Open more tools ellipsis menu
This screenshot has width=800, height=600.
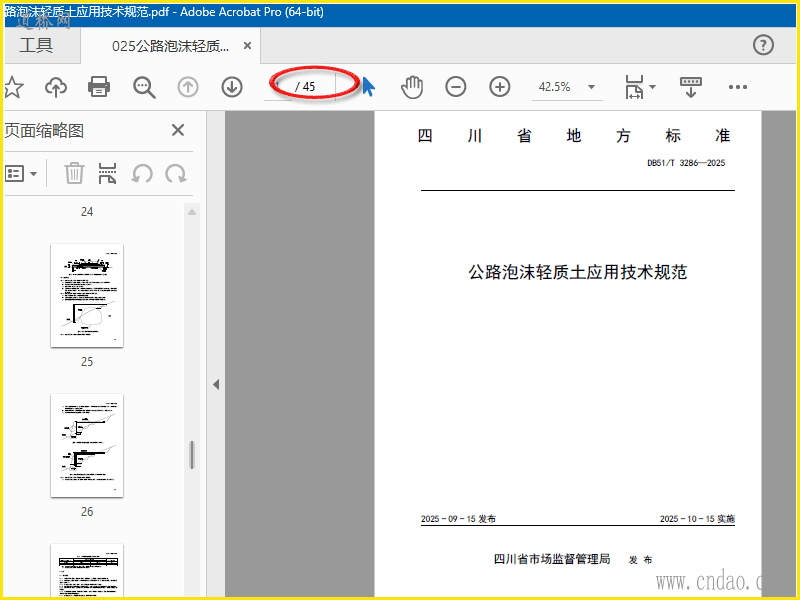(x=738, y=87)
